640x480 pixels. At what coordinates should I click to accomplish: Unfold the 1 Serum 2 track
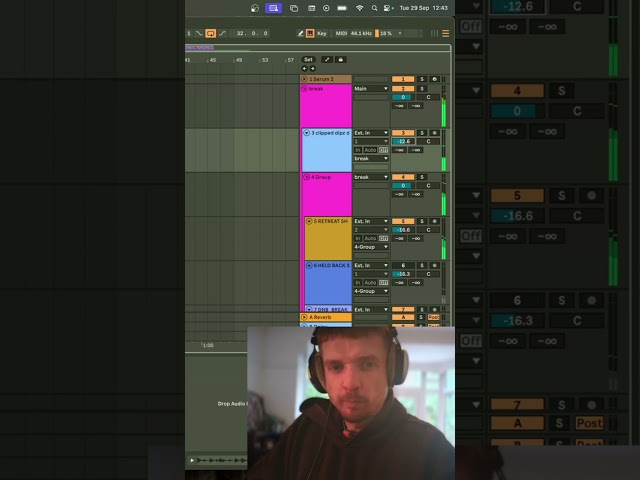(x=304, y=79)
